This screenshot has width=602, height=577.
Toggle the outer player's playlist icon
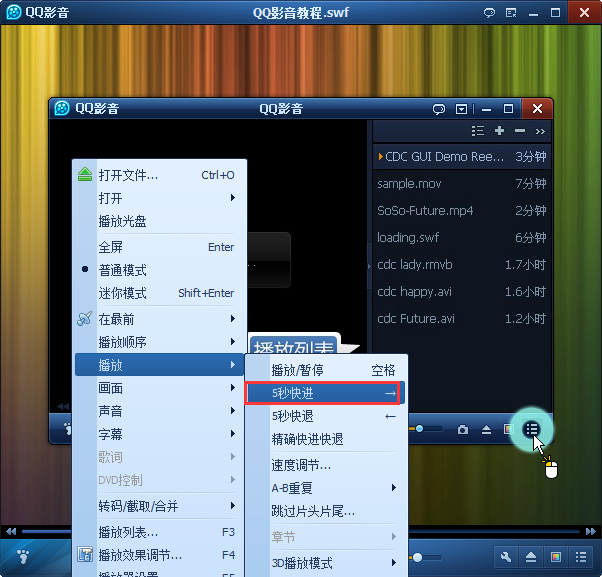point(580,557)
